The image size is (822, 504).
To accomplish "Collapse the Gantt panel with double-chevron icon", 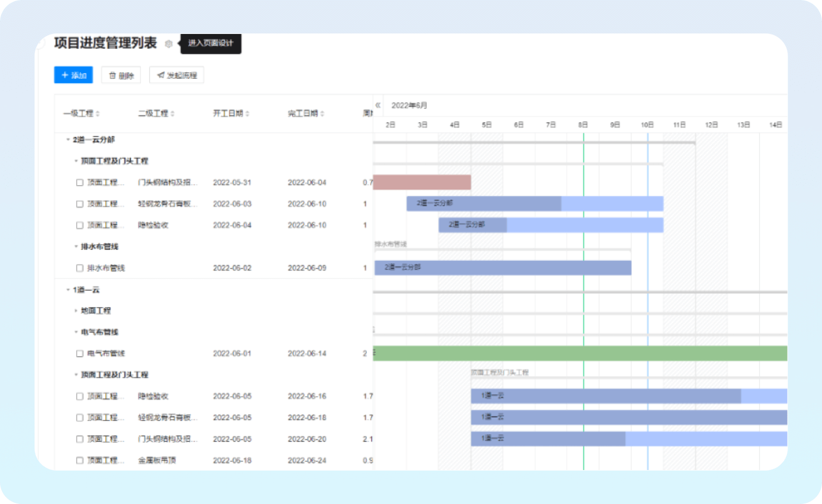I will pyautogui.click(x=378, y=105).
